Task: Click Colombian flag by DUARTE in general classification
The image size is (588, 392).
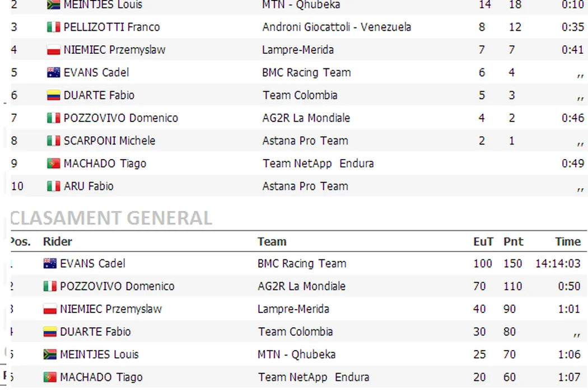Action: pyautogui.click(x=50, y=332)
